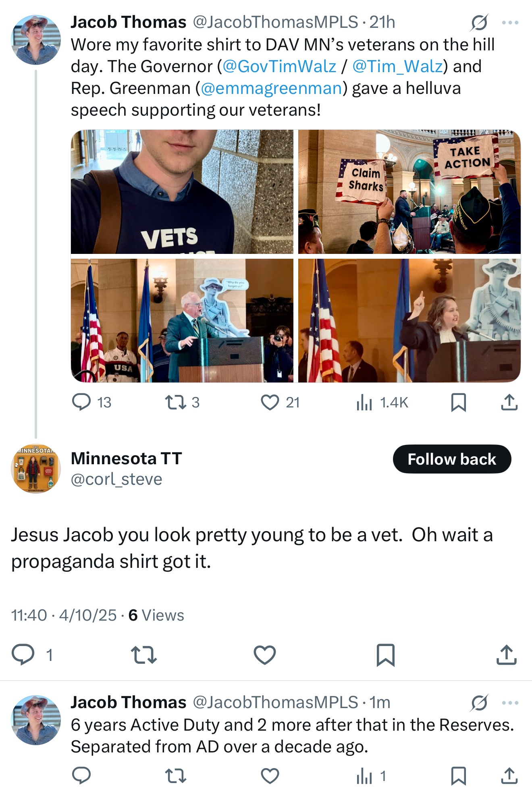Open the @emmagreenman mention link

click(271, 88)
